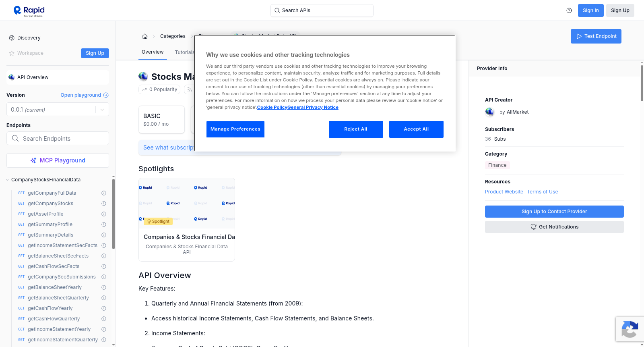Open the General Privacy Notice link
The image size is (644, 347).
(313, 107)
